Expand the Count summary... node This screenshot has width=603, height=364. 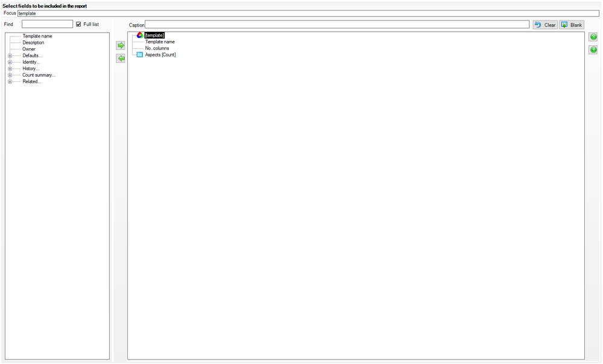(x=10, y=75)
